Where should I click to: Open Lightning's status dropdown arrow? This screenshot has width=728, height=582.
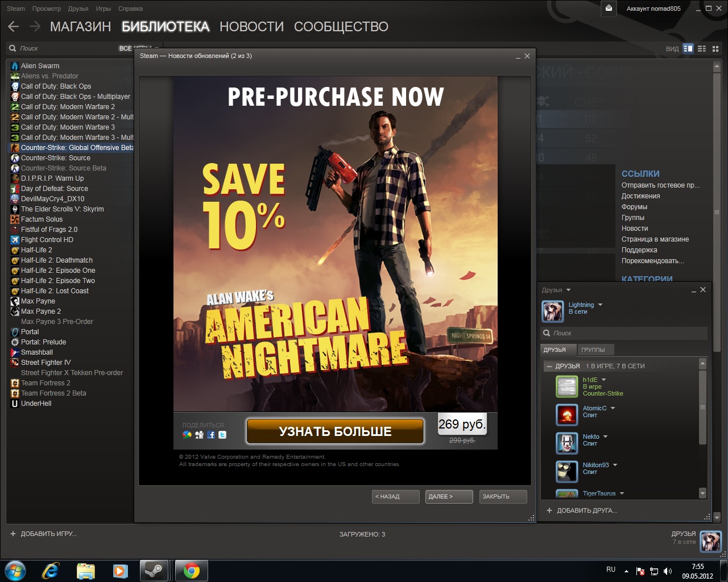tap(600, 305)
